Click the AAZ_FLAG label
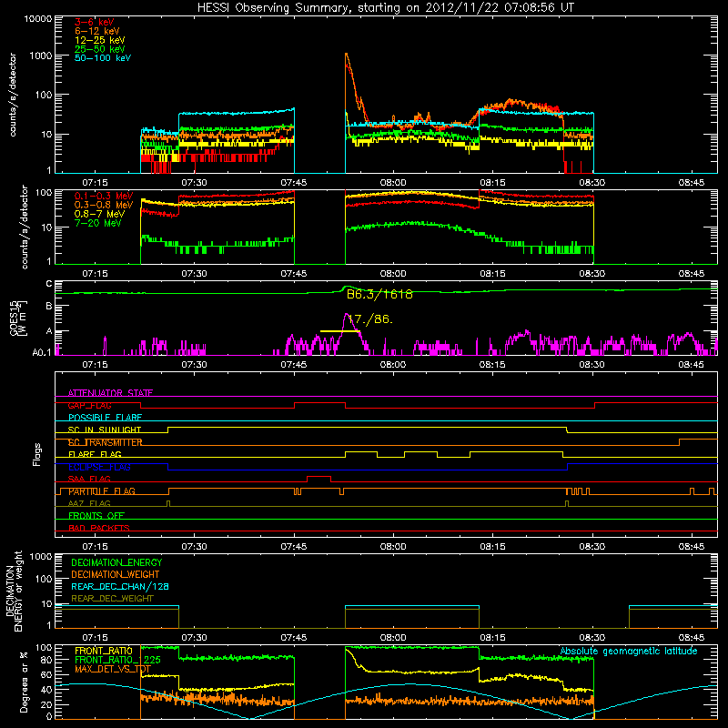Screen dimensions: 728x728 click(89, 504)
